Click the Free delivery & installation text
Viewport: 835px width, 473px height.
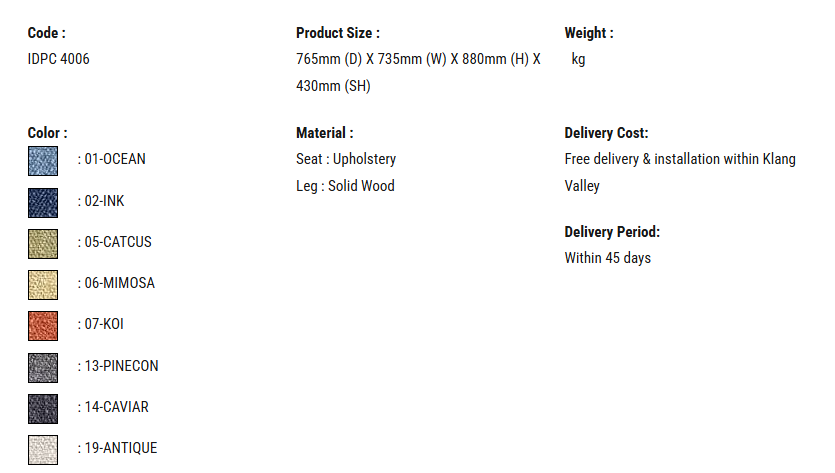pyautogui.click(x=680, y=173)
